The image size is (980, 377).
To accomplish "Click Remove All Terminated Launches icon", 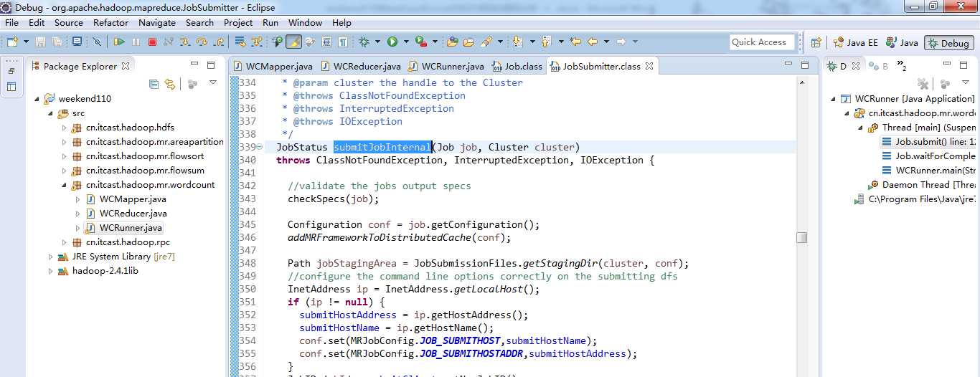I will point(923,84).
